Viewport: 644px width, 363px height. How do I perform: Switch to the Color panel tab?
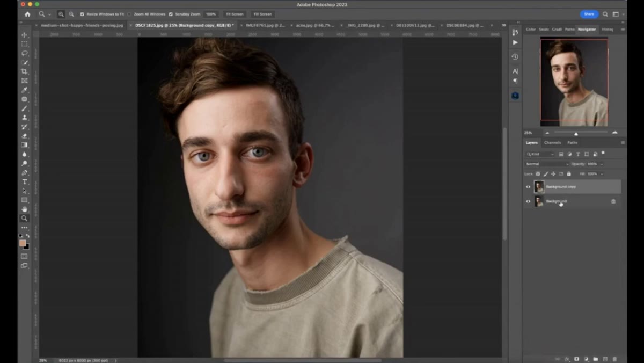530,30
